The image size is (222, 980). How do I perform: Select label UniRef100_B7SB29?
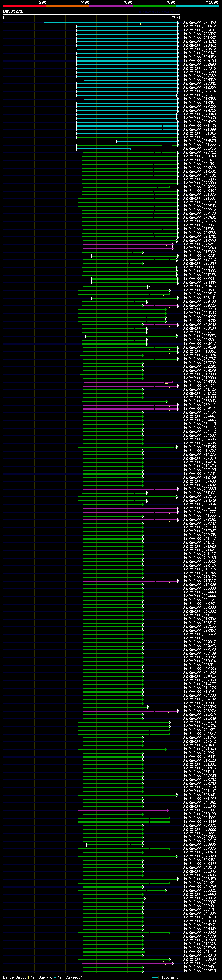[x=199, y=856]
